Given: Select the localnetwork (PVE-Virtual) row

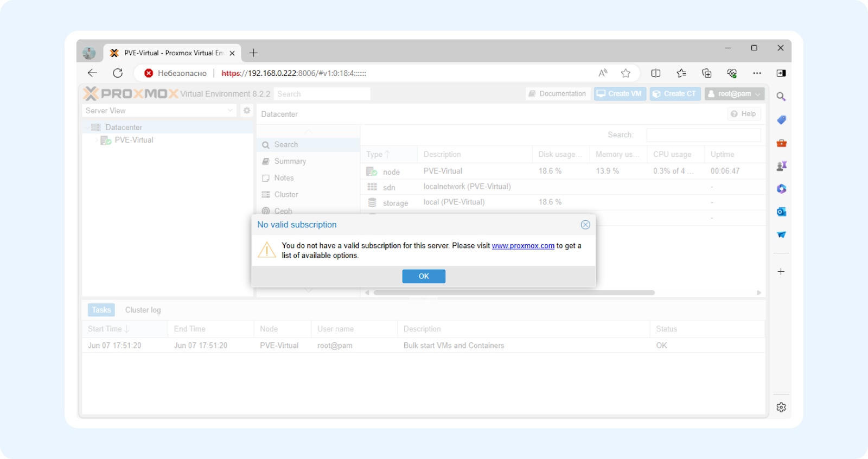Looking at the screenshot, I should 563,187.
